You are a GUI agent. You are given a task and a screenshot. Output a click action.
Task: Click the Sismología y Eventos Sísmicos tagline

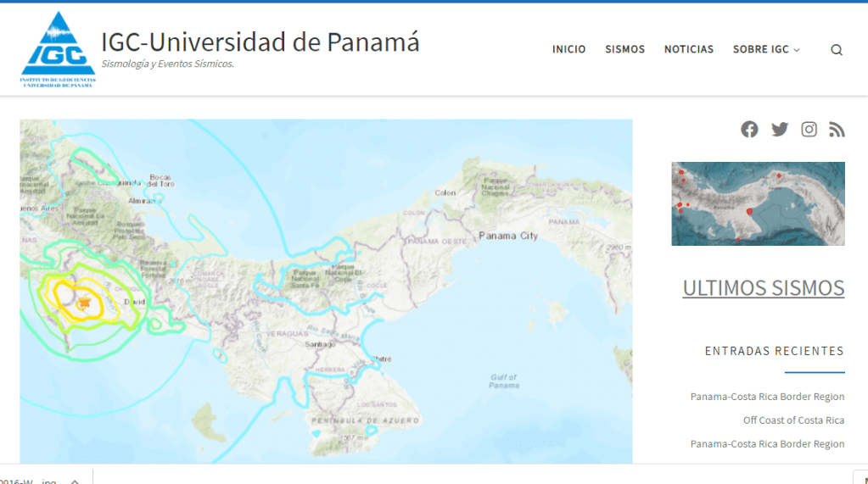click(x=168, y=64)
